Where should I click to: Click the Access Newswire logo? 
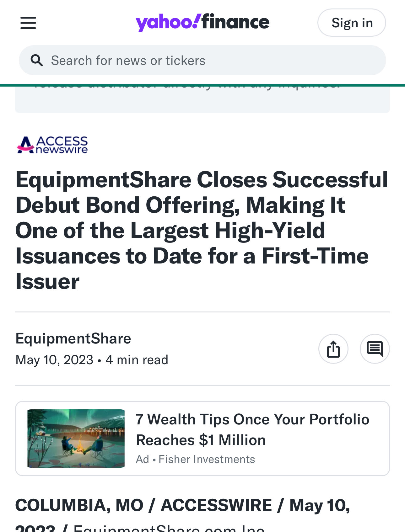click(x=52, y=145)
